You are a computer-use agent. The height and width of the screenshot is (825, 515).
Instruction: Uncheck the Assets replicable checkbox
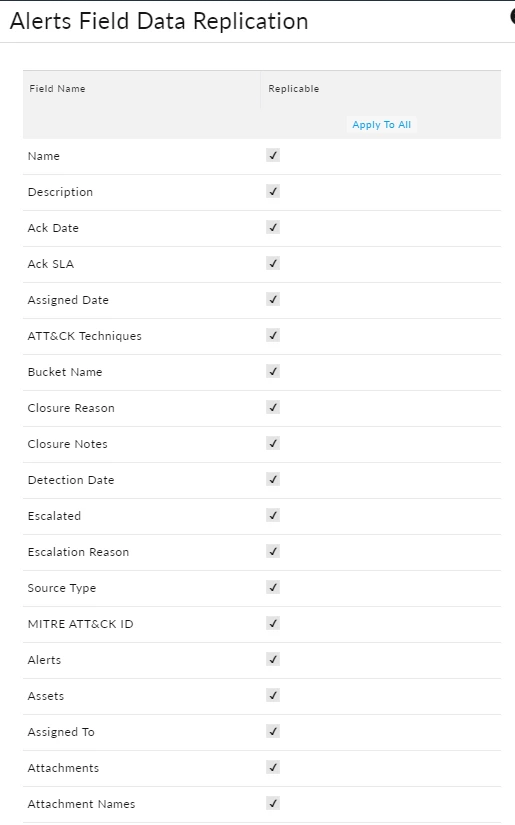pyautogui.click(x=273, y=696)
